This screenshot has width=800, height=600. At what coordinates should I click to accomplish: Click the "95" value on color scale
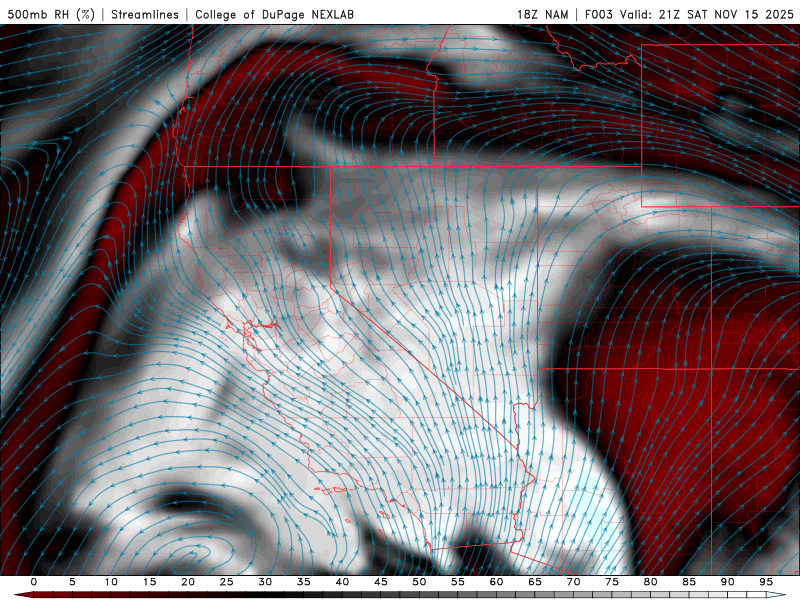click(766, 582)
